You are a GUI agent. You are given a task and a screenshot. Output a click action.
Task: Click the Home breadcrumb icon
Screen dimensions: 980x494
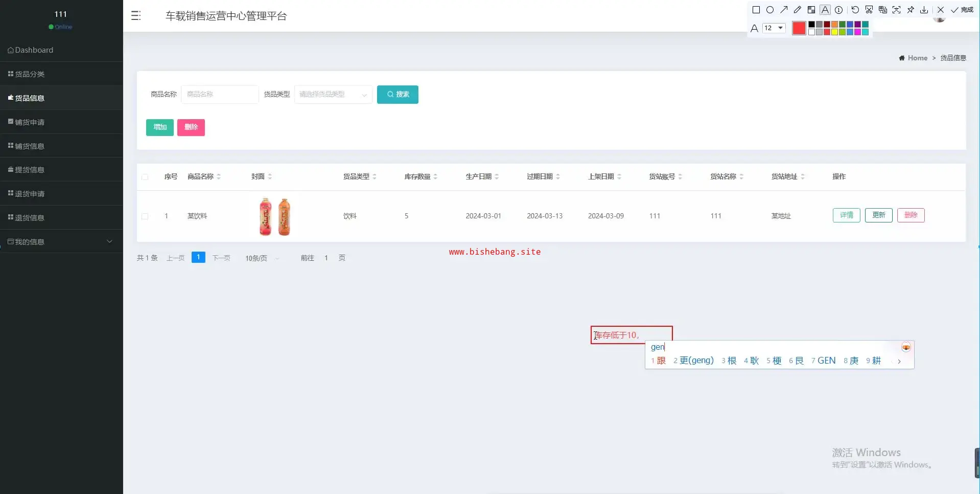pos(902,58)
